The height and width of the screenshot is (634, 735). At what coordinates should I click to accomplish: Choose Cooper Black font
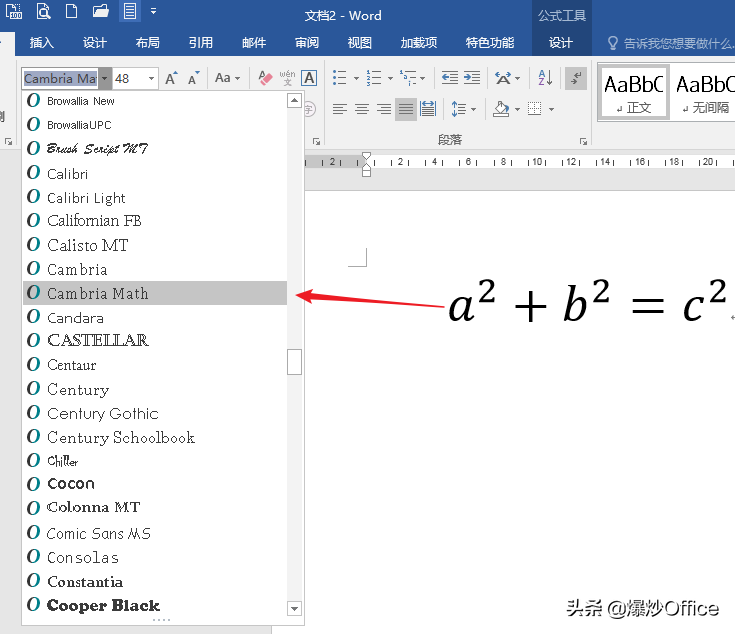point(155,605)
